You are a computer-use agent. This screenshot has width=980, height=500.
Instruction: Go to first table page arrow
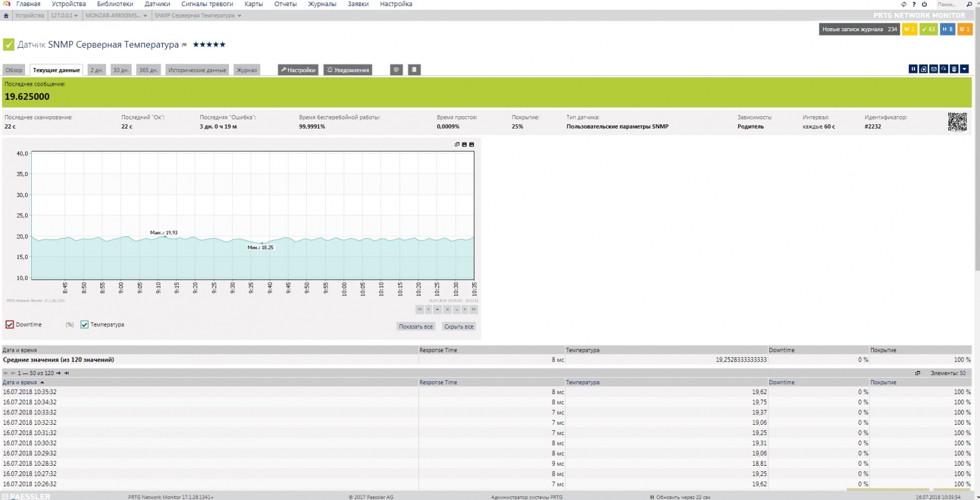pyautogui.click(x=6, y=373)
